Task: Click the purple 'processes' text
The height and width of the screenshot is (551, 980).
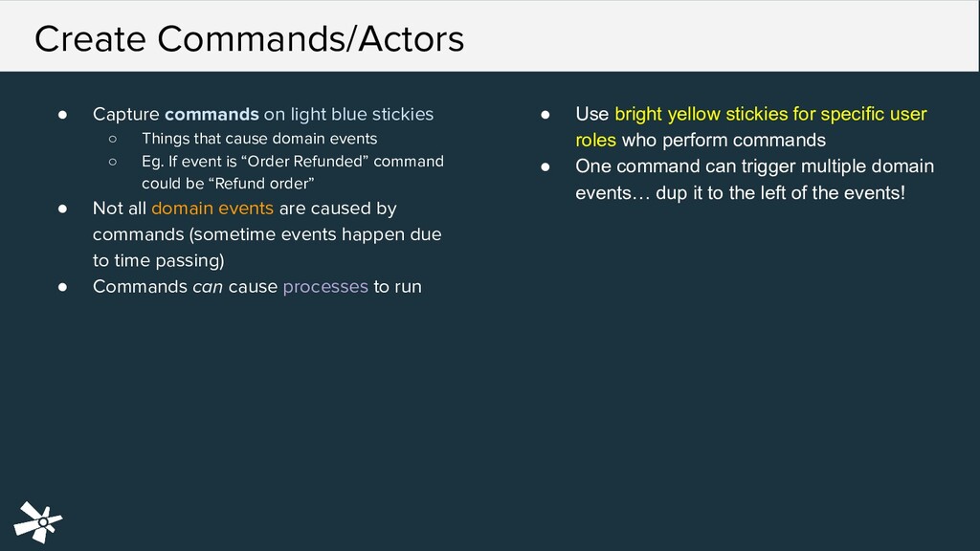Action: [x=325, y=286]
